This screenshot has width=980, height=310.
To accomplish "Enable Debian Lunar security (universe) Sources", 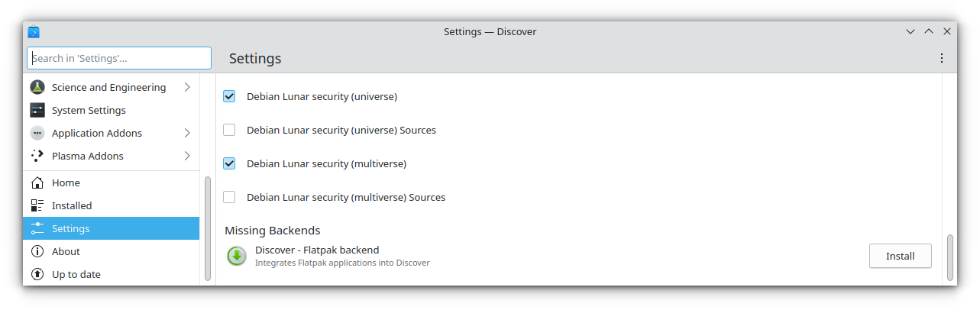I will point(229,130).
